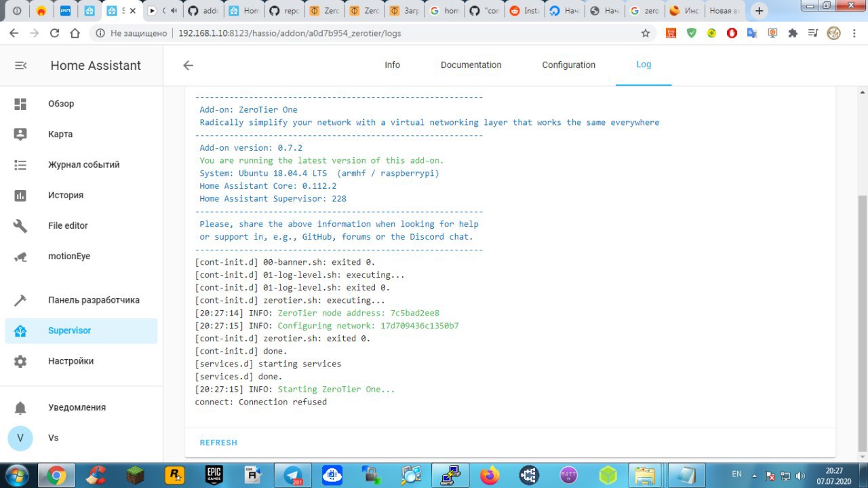The height and width of the screenshot is (488, 868).
Task: Open a new browser tab
Action: pos(759,11)
